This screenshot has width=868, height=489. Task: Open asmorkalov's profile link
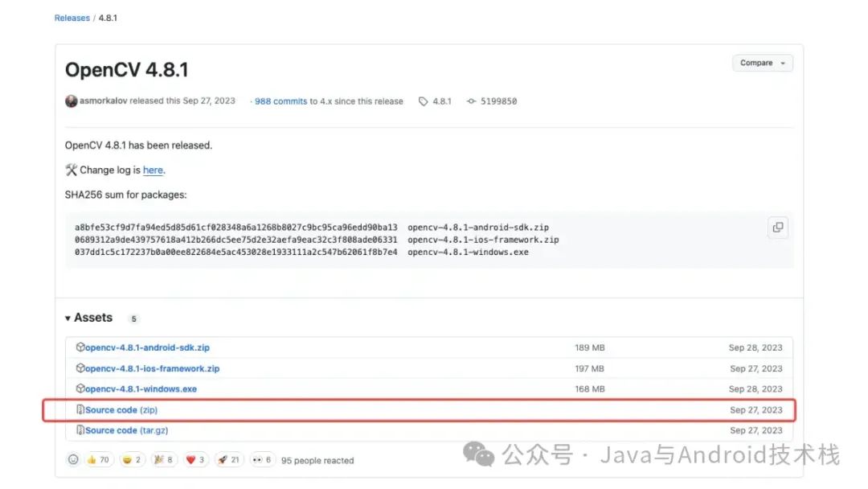tap(104, 101)
